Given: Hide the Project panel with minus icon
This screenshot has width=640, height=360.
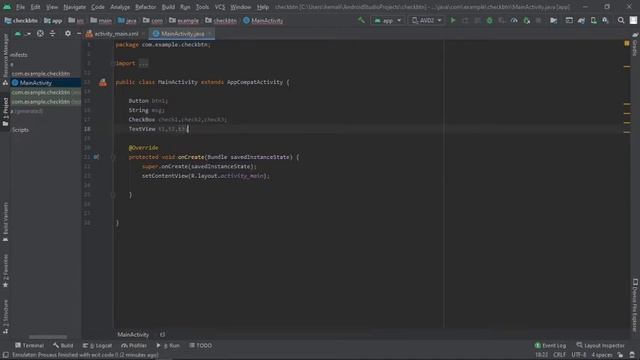Looking at the screenshot, I should pyautogui.click(x=79, y=34).
